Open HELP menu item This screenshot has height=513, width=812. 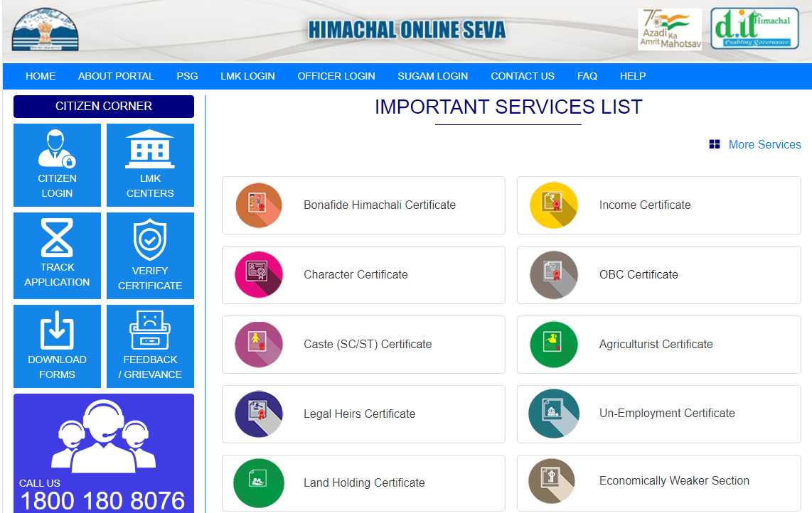(x=633, y=76)
